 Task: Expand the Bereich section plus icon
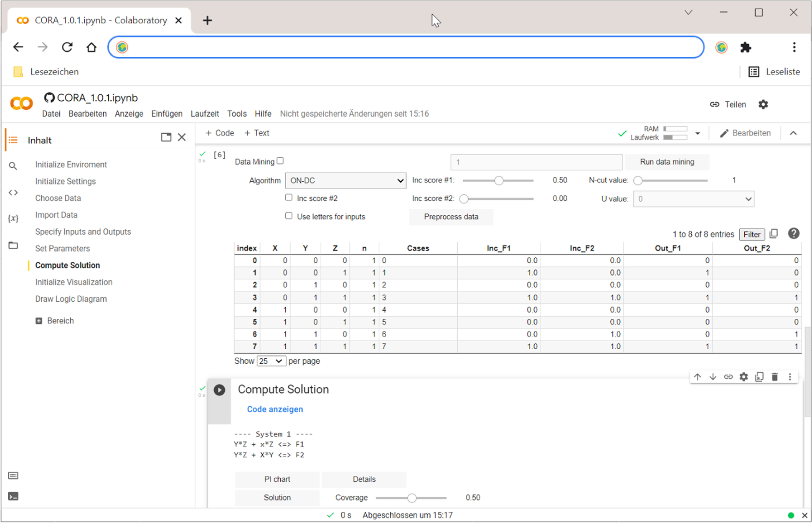pos(39,321)
